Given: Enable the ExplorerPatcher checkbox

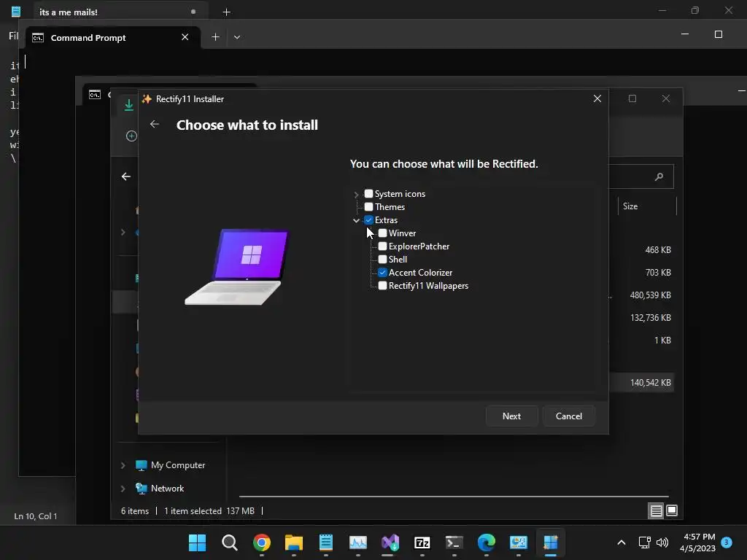Looking at the screenshot, I should (x=382, y=246).
